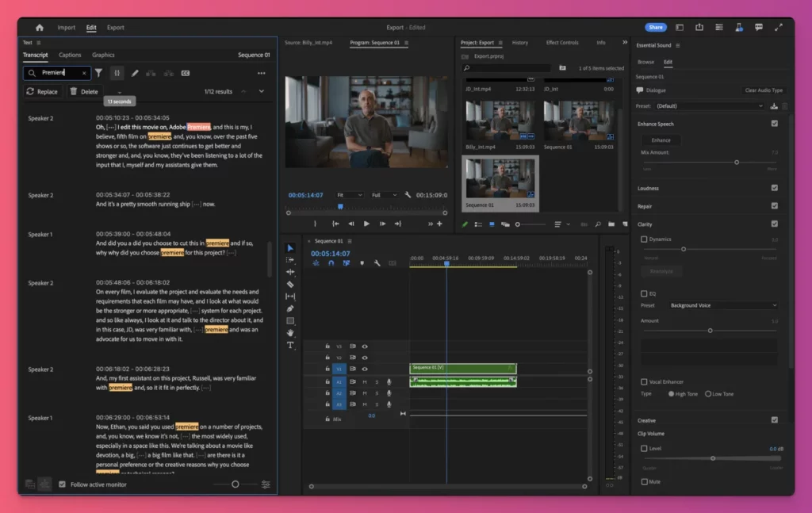Open timeline display settings wrench
Screen dimensions: 812x513
(377, 263)
